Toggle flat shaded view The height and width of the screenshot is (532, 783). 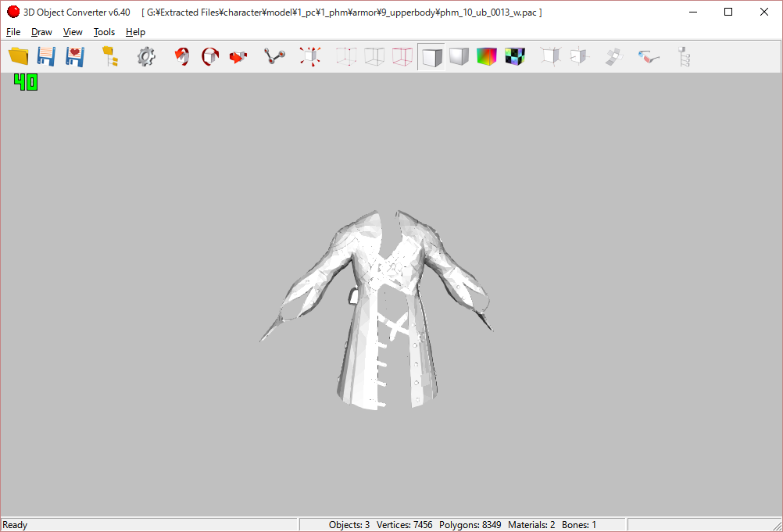point(431,55)
